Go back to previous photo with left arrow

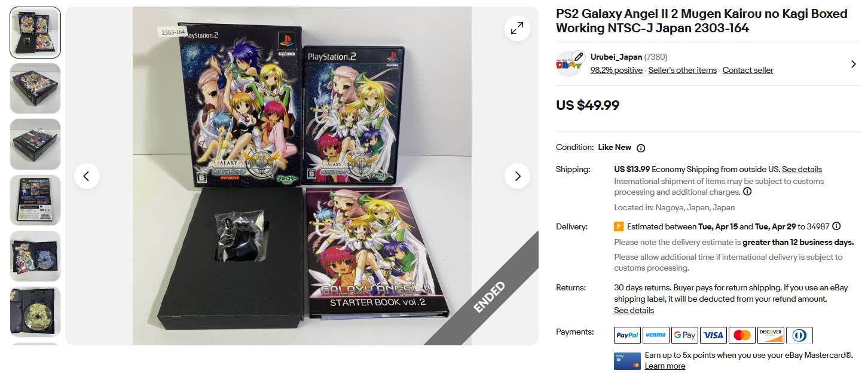pyautogui.click(x=87, y=176)
